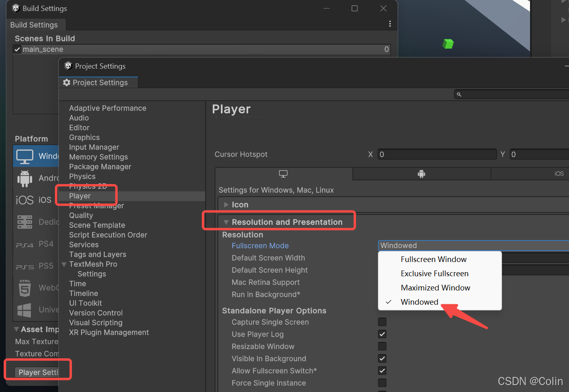Select the Universal Windows Platform icon
The width and height of the screenshot is (569, 392).
click(24, 310)
